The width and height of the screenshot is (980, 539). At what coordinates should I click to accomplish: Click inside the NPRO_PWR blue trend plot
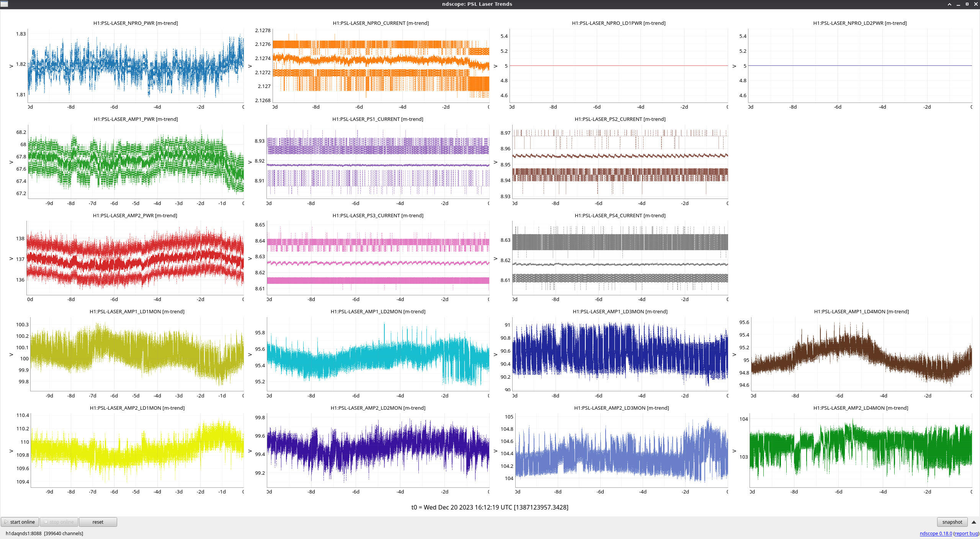pyautogui.click(x=136, y=65)
